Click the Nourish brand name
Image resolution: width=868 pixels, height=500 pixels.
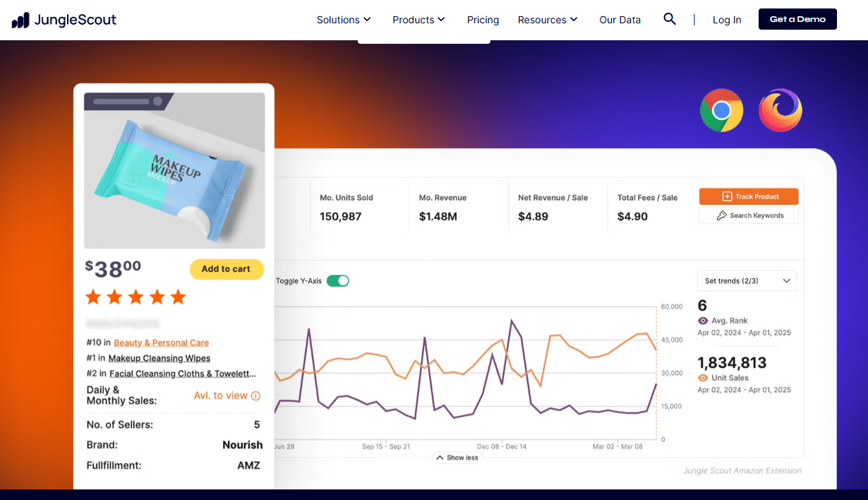(243, 445)
